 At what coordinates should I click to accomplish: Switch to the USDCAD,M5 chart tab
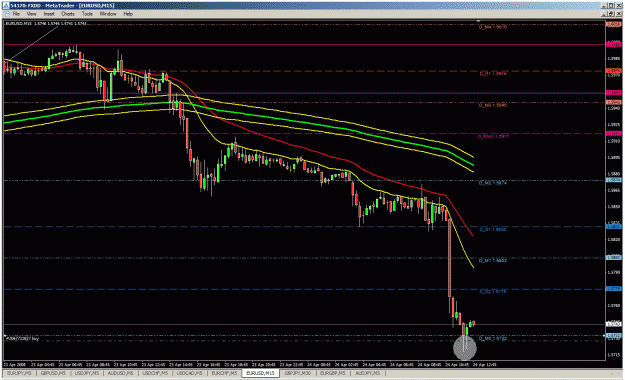coord(190,373)
